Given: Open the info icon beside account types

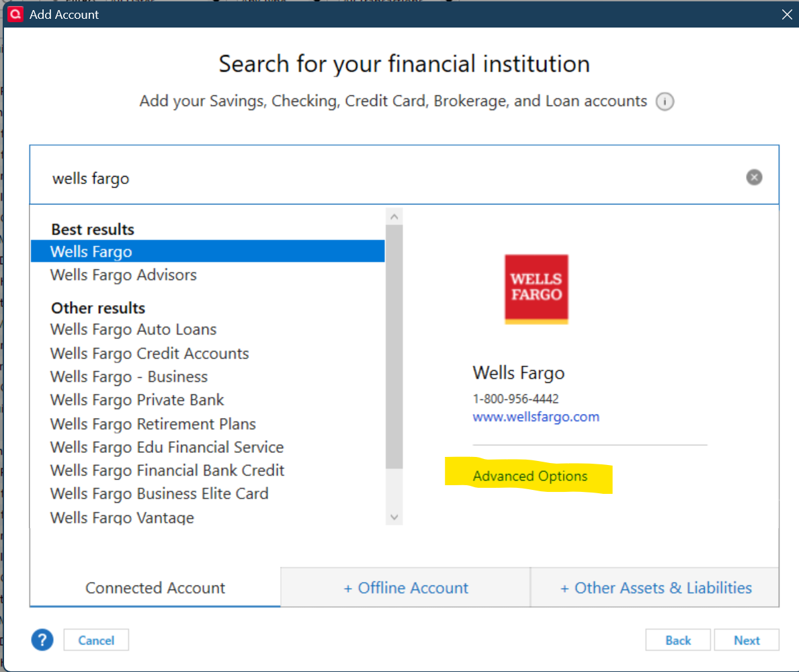Looking at the screenshot, I should [665, 101].
